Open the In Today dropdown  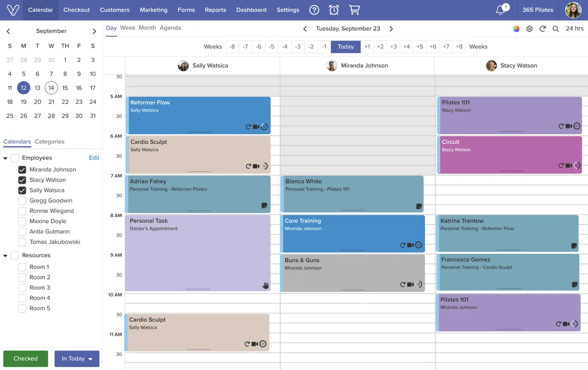(77, 359)
